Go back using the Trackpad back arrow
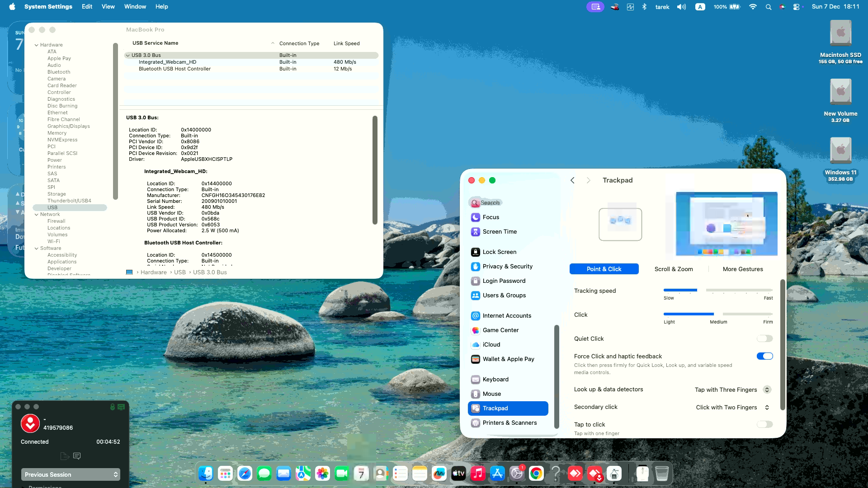 pyautogui.click(x=572, y=180)
